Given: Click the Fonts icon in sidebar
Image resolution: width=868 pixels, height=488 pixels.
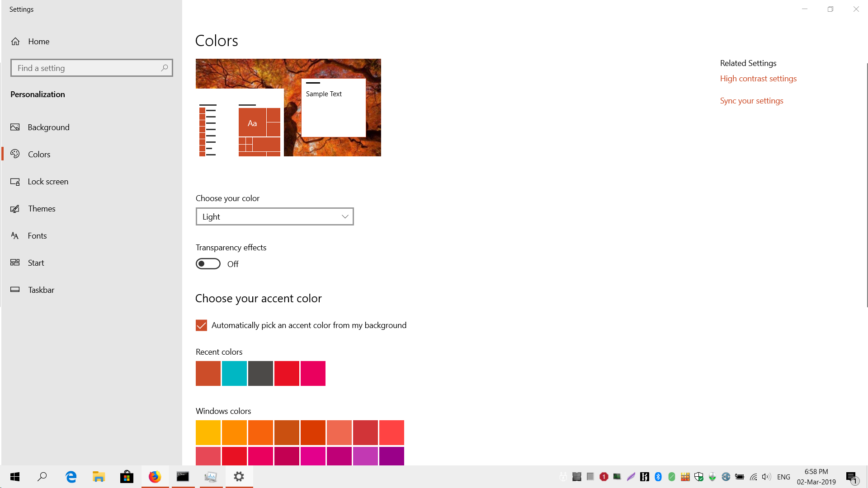Looking at the screenshot, I should [15, 236].
